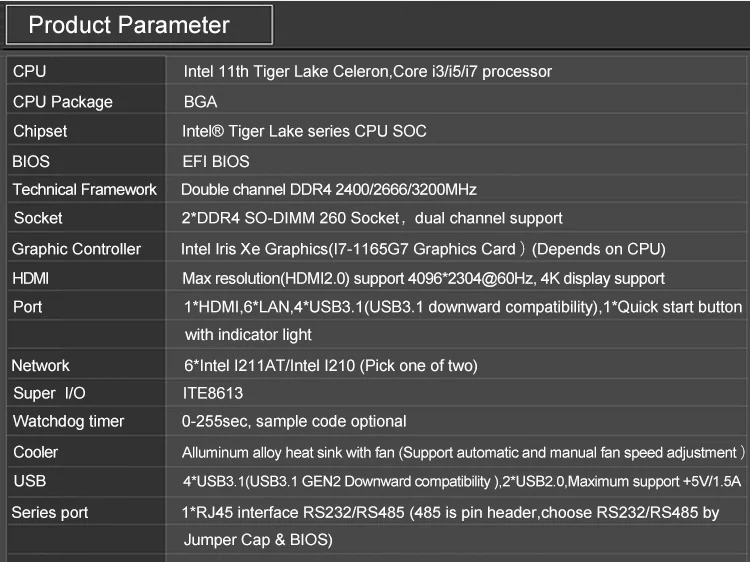Screen dimensions: 750x562
Task: Click the Cooler row label
Action: (36, 452)
